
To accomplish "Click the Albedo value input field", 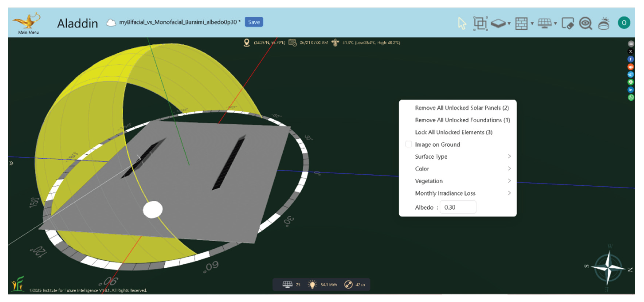I will point(458,207).
